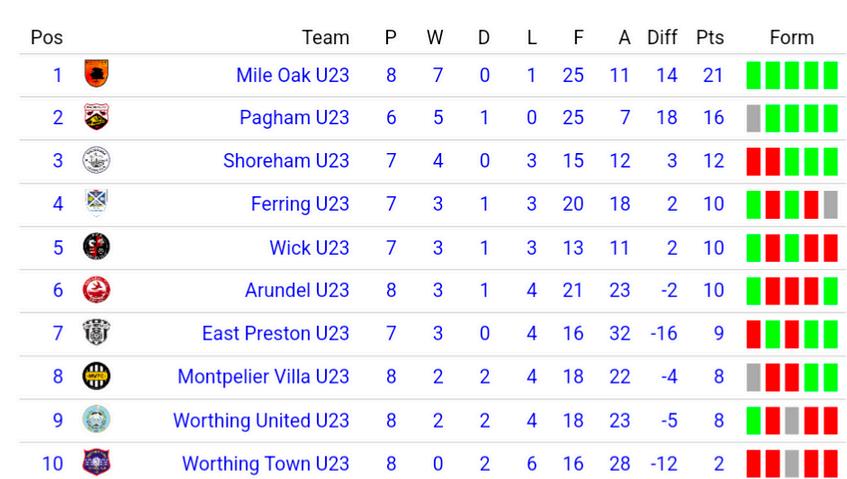Open the Worthing Town U23 team page
Image resolution: width=847 pixels, height=479 pixels.
[x=266, y=463]
